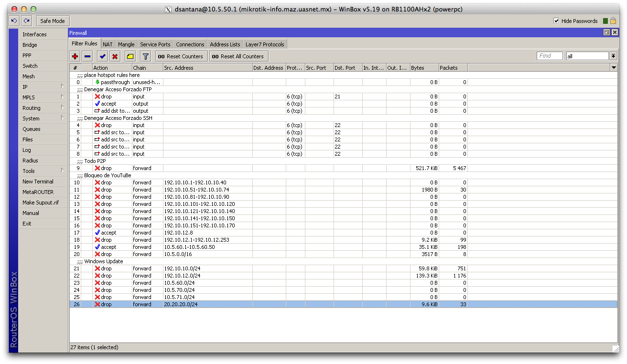Open the yellow comment icon

click(x=130, y=56)
